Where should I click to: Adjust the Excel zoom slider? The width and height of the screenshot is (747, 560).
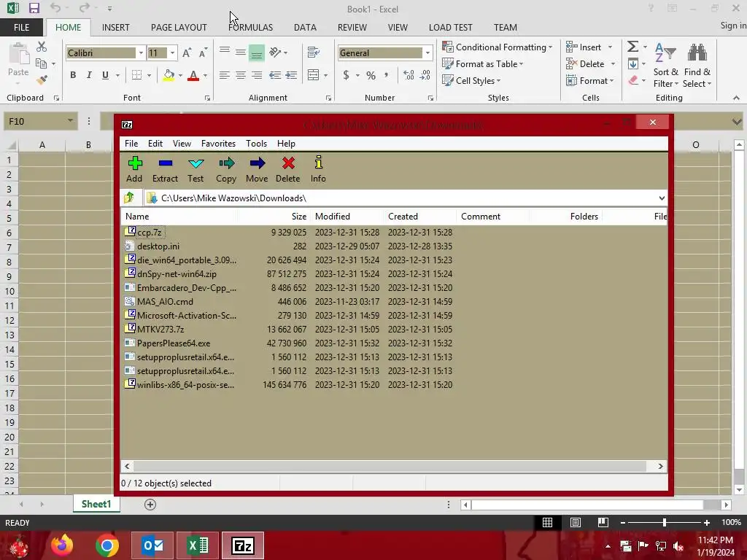click(664, 522)
